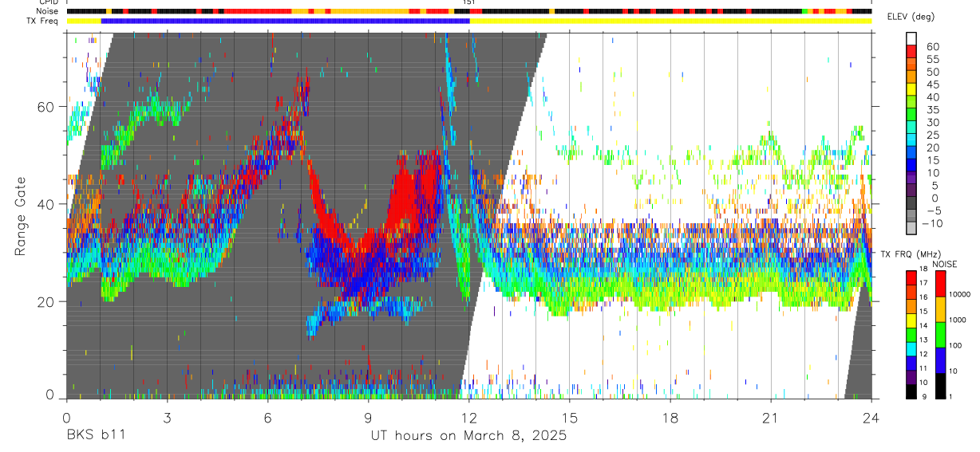
Task: Click the 3 tick label on the UT hours axis
Action: [x=167, y=417]
